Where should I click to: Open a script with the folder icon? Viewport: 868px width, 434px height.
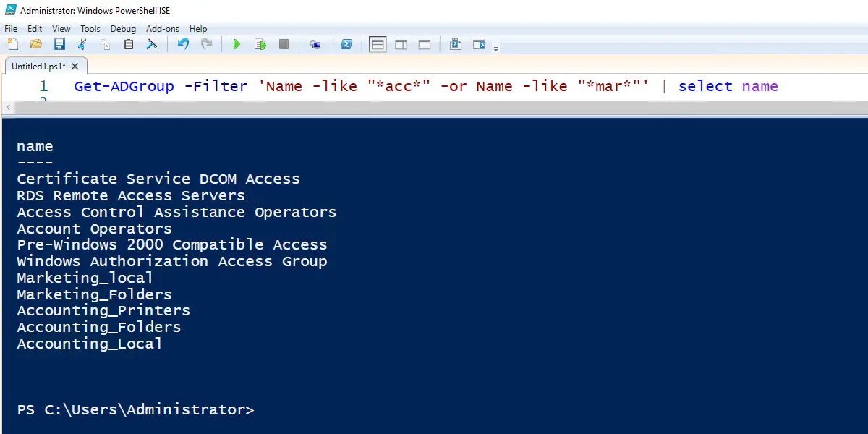(x=36, y=45)
